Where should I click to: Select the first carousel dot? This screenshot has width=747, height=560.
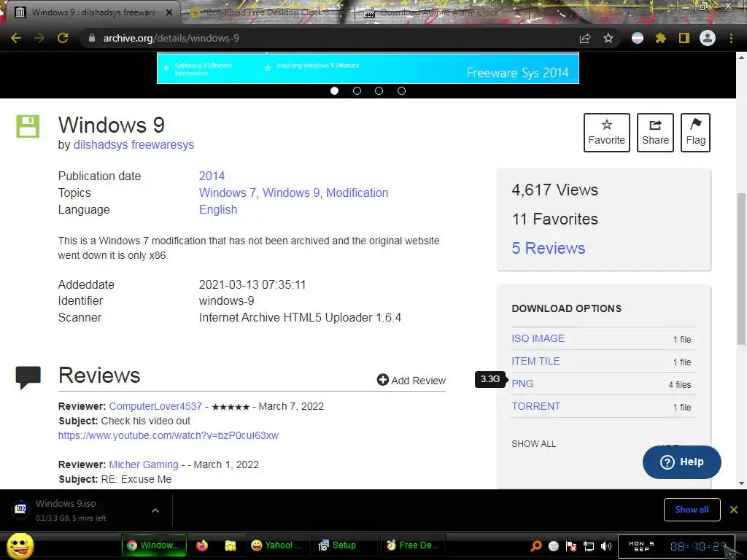334,90
